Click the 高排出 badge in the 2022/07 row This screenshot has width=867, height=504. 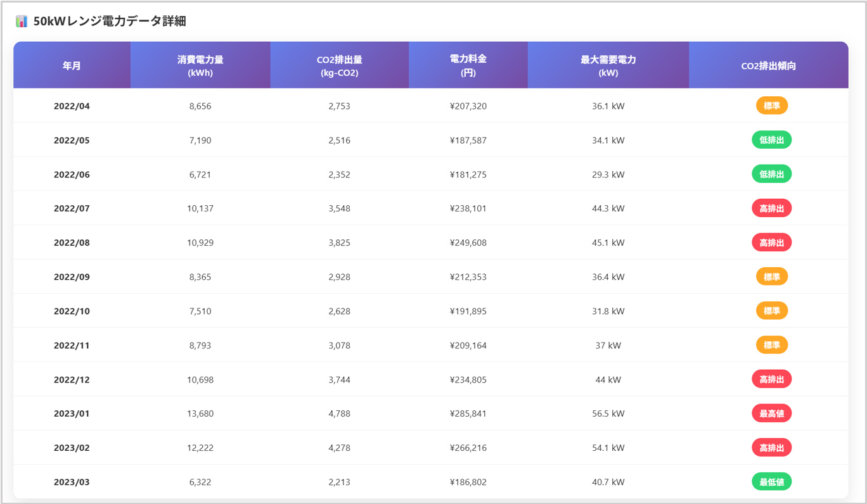click(771, 208)
